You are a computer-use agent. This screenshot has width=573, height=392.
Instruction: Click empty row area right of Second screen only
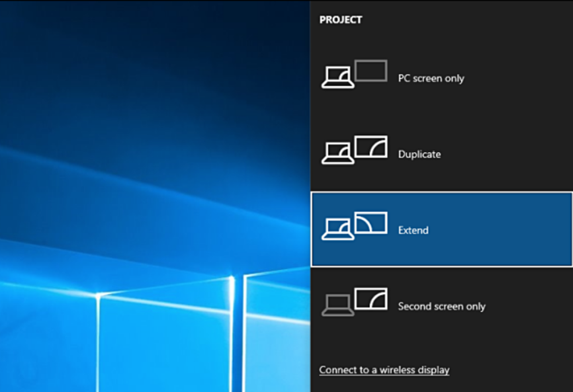529,307
